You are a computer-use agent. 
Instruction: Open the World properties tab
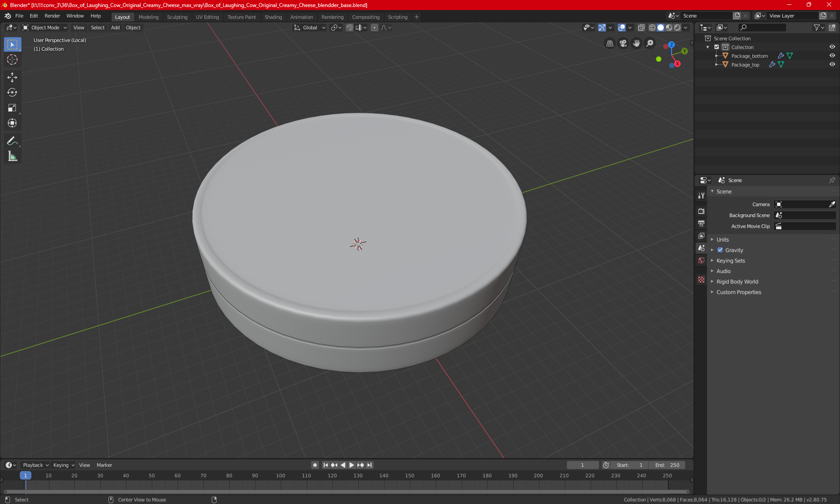(x=701, y=260)
